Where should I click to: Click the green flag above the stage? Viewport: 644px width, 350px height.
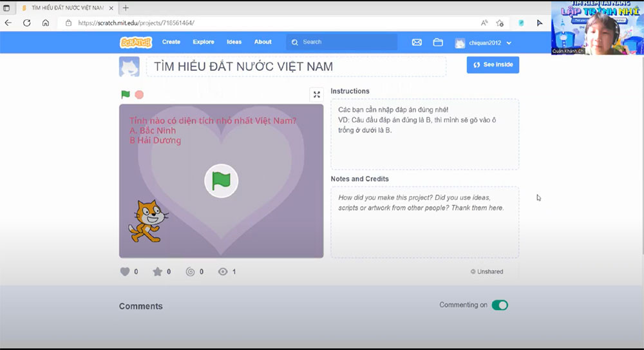coord(126,95)
